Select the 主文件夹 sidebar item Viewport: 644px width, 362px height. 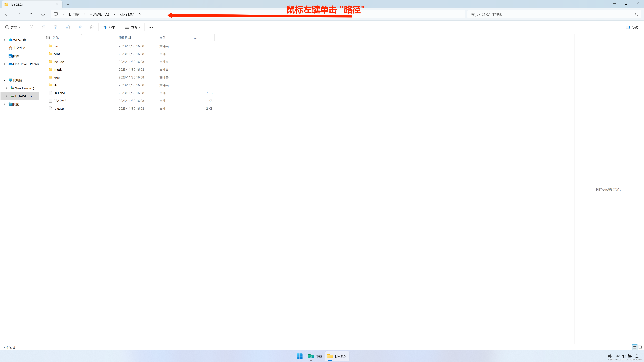pos(19,48)
